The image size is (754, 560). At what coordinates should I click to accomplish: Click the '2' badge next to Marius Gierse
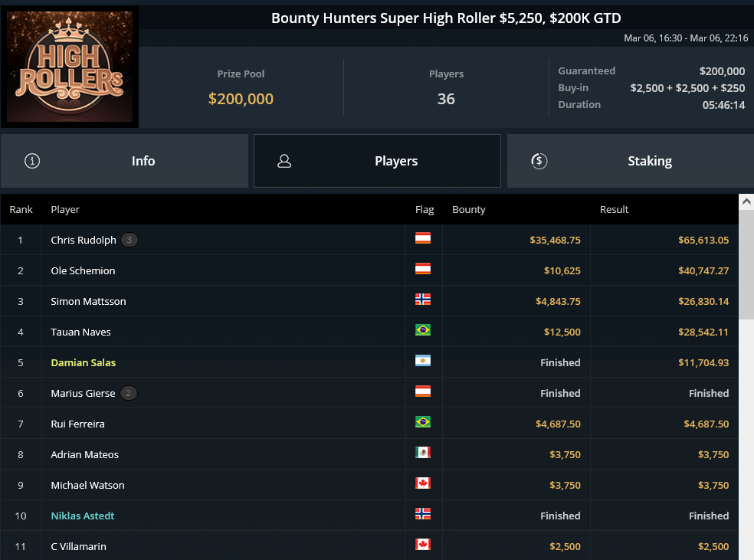(x=129, y=392)
